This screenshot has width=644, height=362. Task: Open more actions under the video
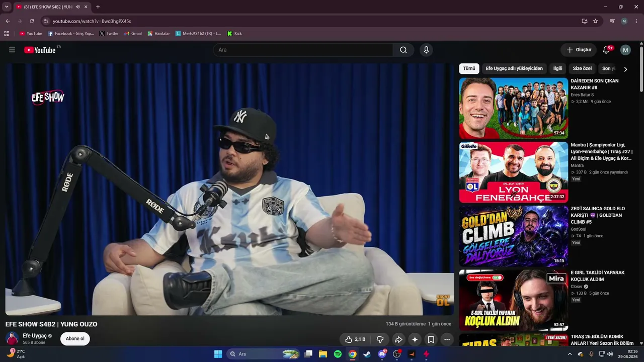pos(447,339)
